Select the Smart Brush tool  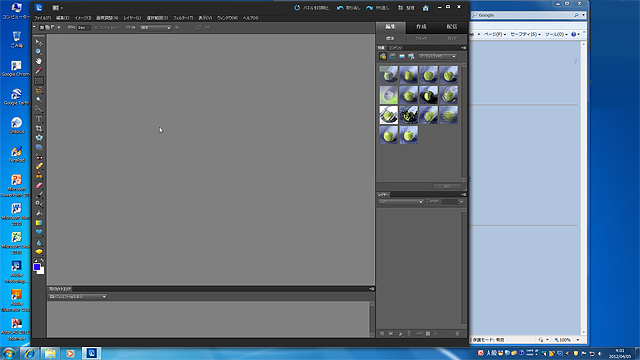[x=39, y=204]
